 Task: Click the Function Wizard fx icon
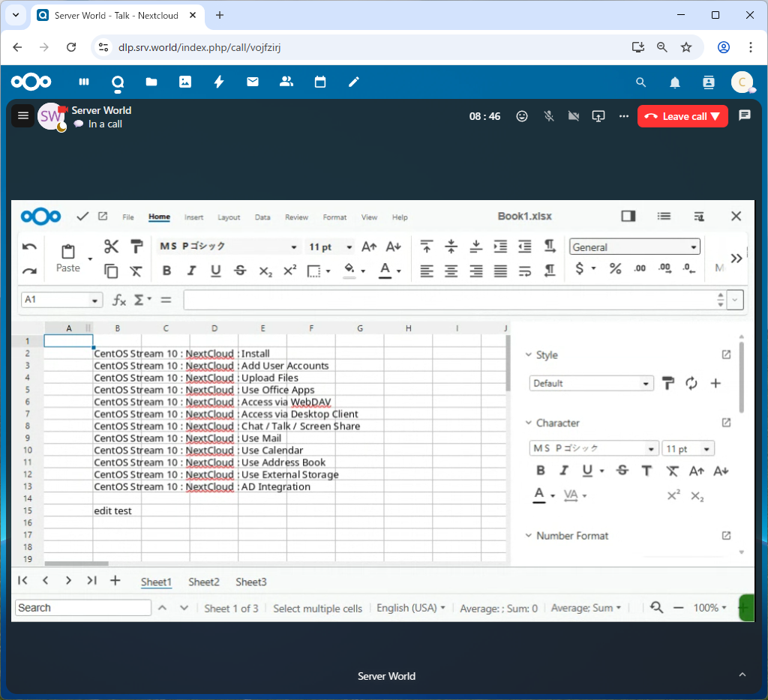119,300
